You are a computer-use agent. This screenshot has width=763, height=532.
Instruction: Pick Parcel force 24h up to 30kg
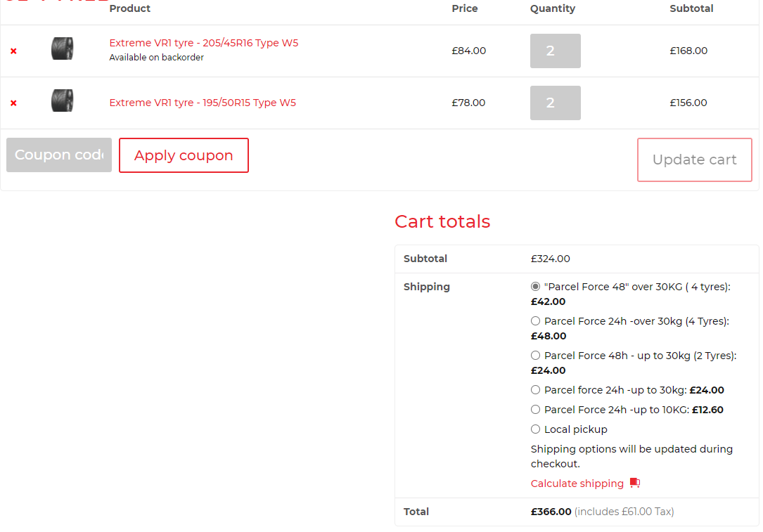point(535,390)
